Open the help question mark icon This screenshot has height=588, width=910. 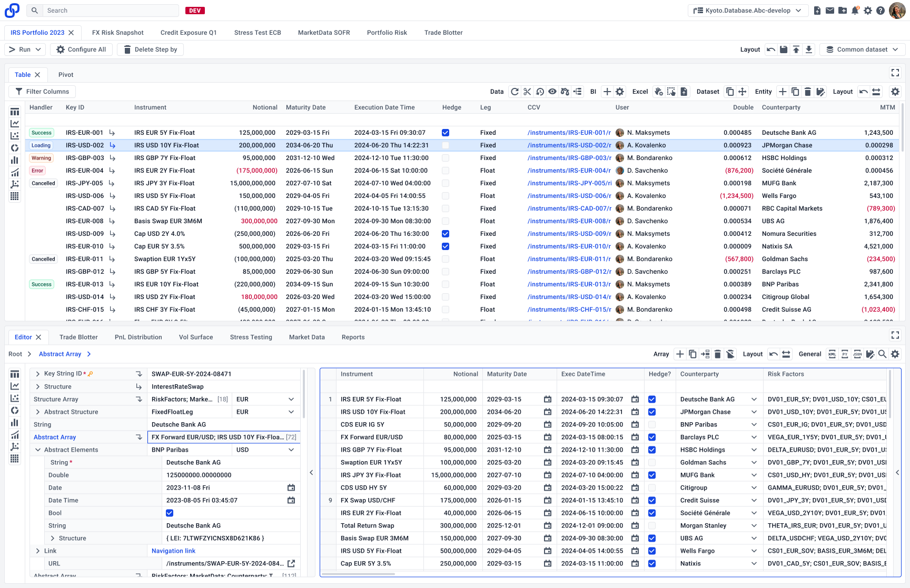coord(881,11)
